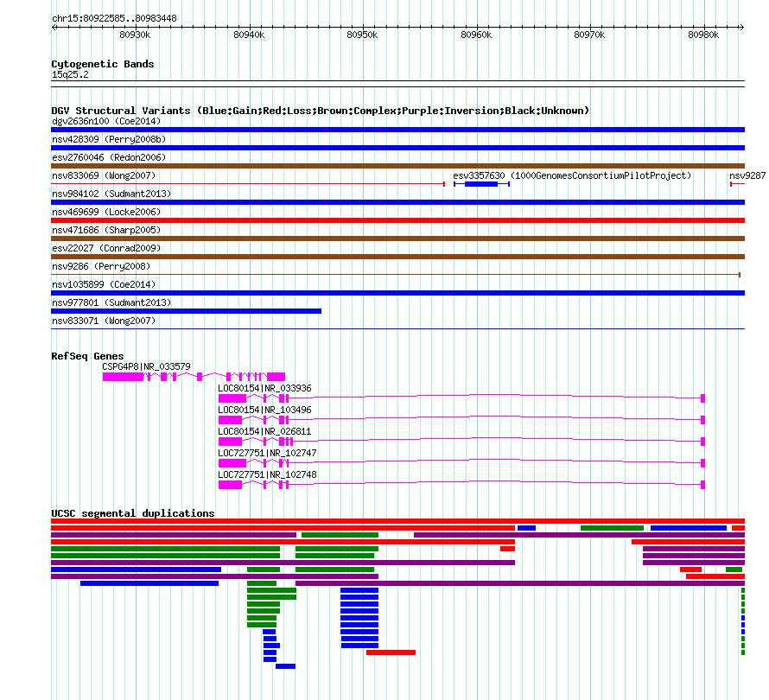Select the nsv428309 (Perry2008b) variant label

pos(109,139)
